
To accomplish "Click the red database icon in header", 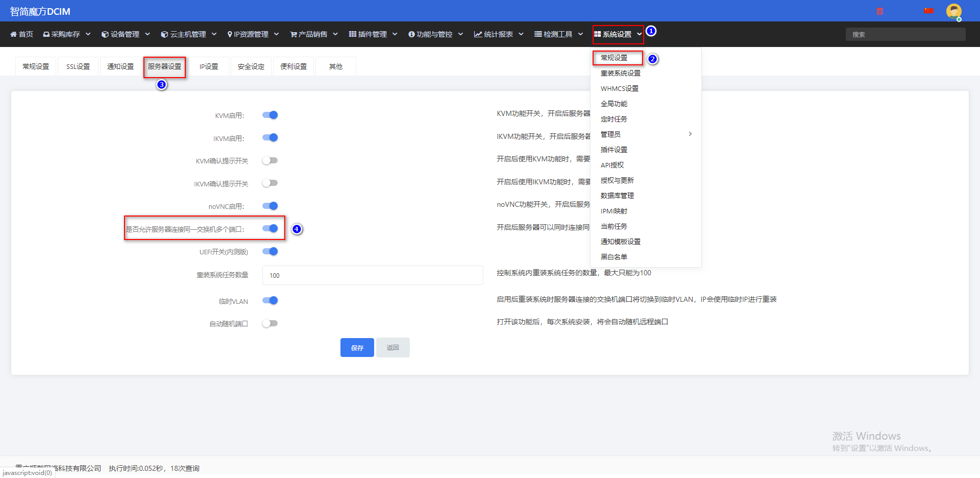I will tap(880, 11).
